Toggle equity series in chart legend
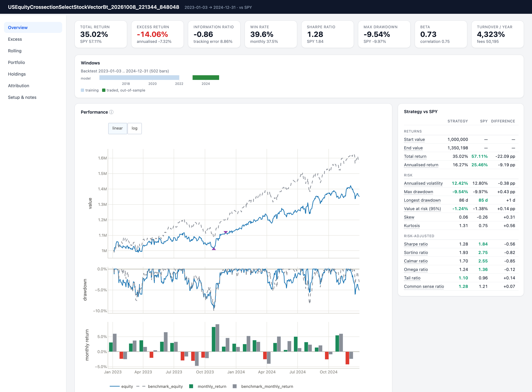Image resolution: width=532 pixels, height=392 pixels. click(x=121, y=386)
